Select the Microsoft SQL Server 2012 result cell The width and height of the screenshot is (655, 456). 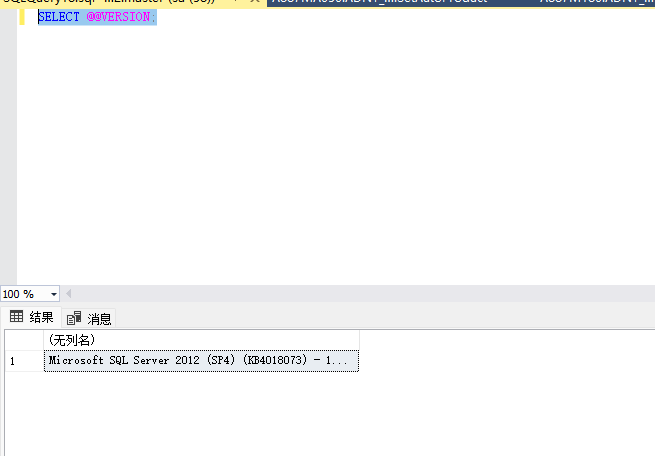coord(201,361)
